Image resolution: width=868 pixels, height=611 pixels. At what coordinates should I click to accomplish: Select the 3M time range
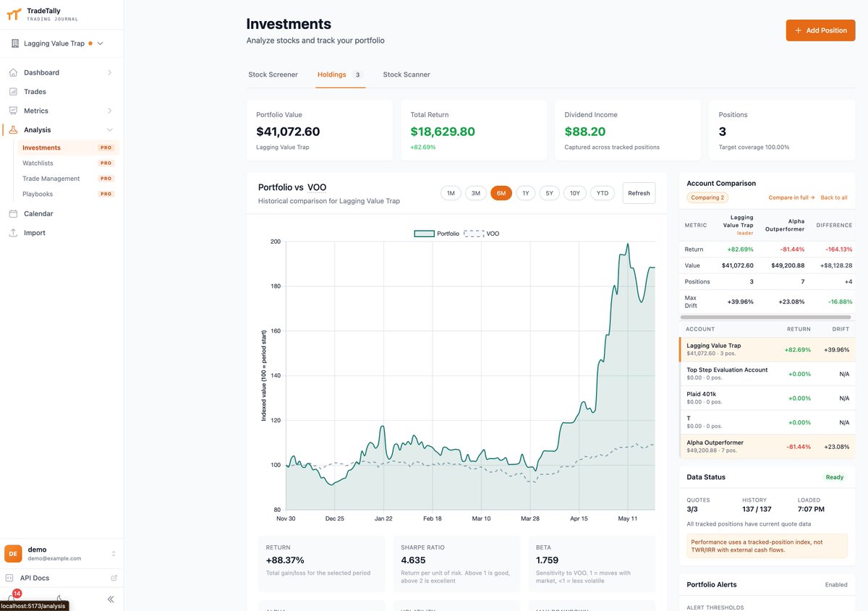tap(475, 193)
